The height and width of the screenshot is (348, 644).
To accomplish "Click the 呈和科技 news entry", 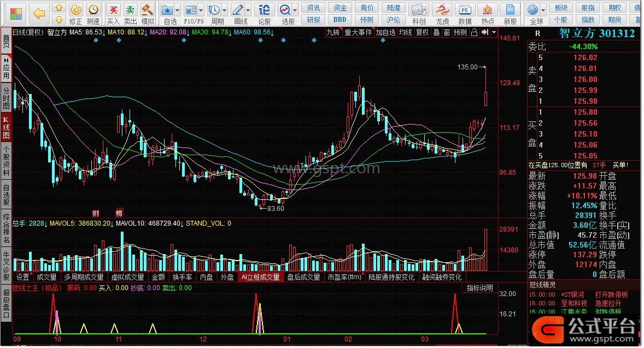I will (x=574, y=303).
